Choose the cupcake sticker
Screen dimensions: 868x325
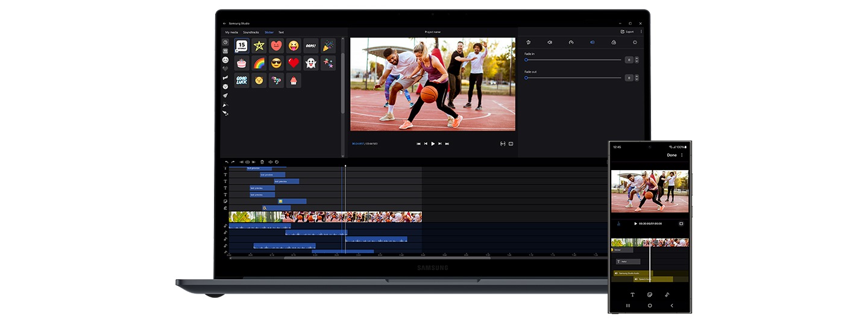tap(294, 80)
